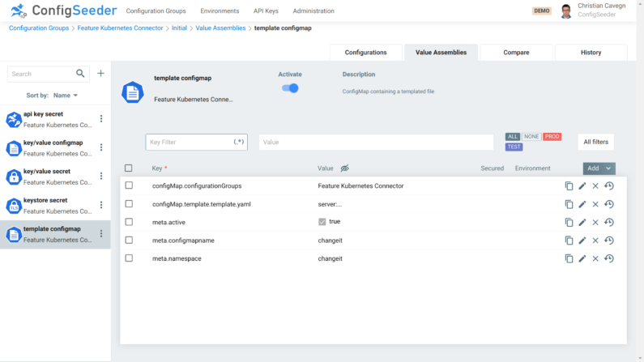Copy the meta.configmapname row
This screenshot has height=362, width=644.
pyautogui.click(x=569, y=240)
